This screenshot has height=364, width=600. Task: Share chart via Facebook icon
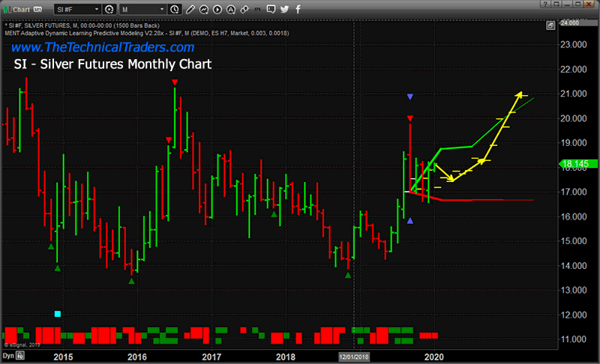click(x=298, y=10)
